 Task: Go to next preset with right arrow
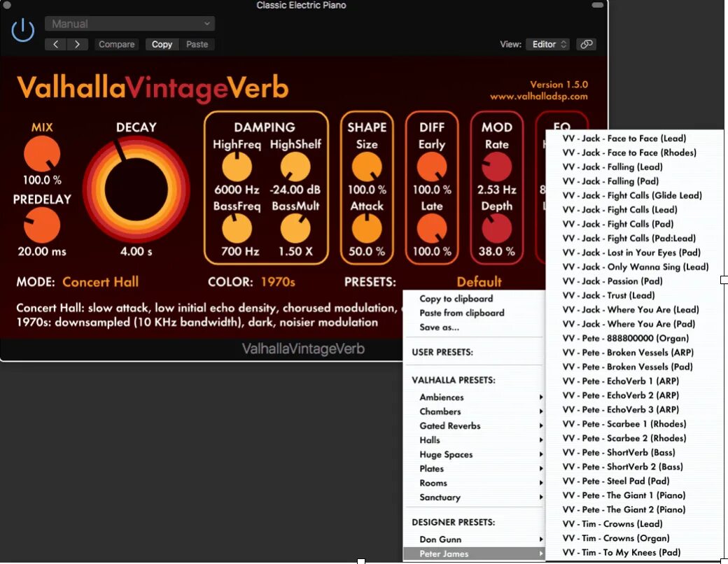77,44
